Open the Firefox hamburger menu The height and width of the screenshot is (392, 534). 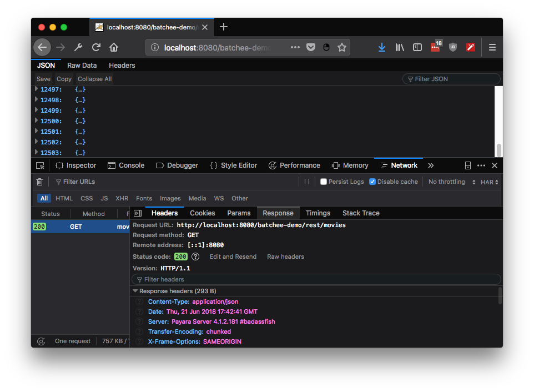492,48
